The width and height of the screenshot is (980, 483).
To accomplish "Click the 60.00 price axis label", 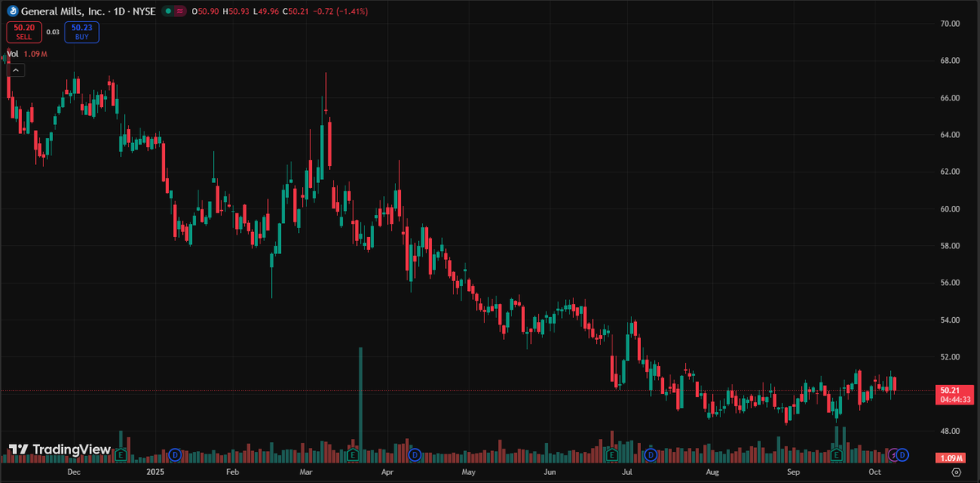I will click(x=949, y=209).
